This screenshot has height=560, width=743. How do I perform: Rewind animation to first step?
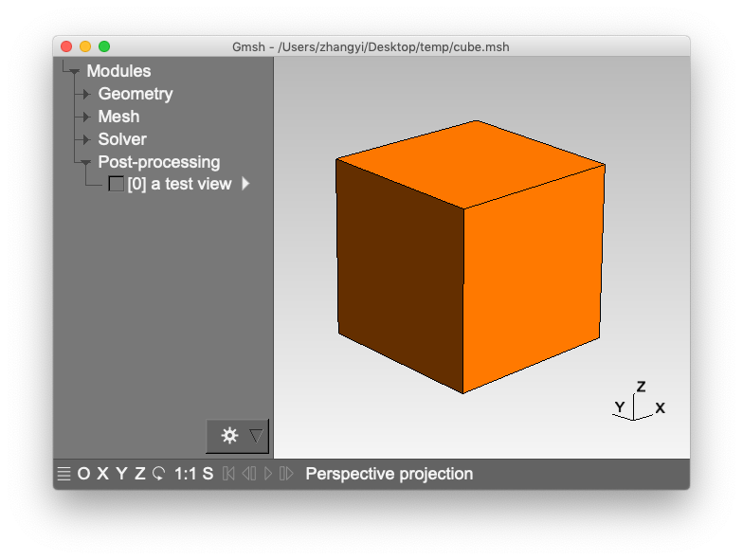228,474
